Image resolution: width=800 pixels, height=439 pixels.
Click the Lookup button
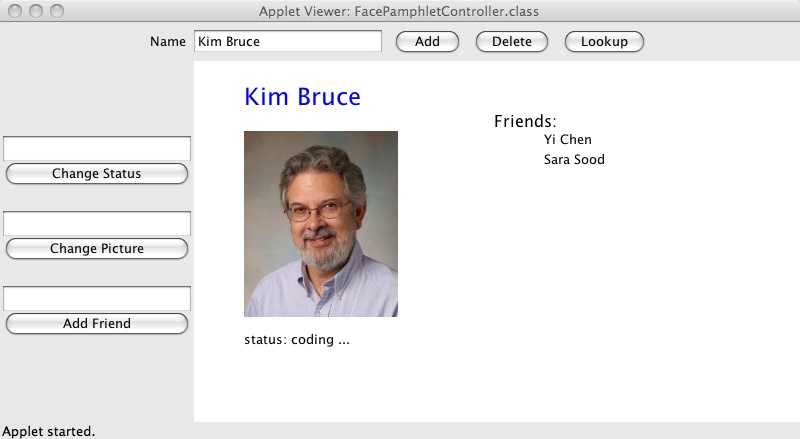(x=604, y=41)
